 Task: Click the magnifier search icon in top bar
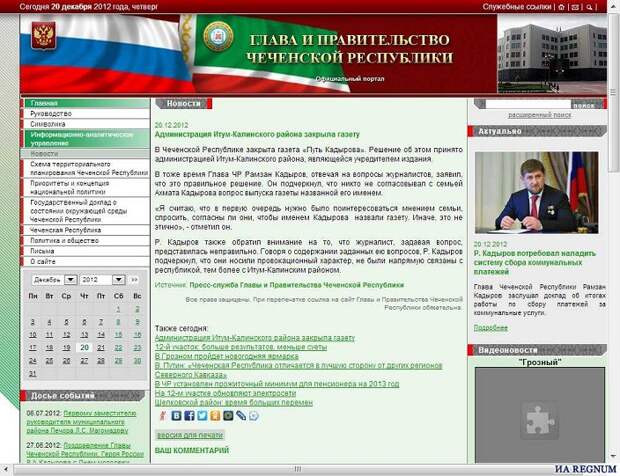(589, 7)
